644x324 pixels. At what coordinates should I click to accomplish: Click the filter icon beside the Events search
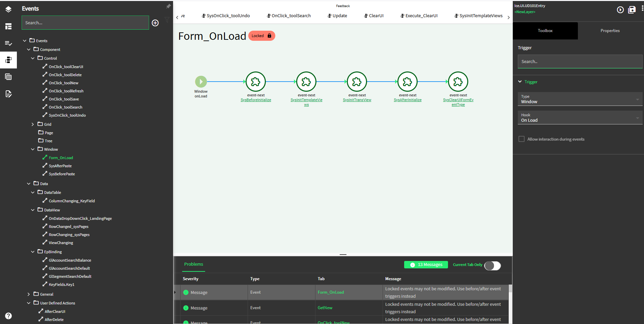click(x=167, y=20)
